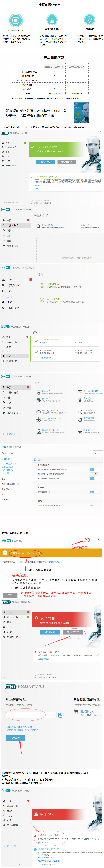The image size is (104, 868).
Task: Click info icon beside WEB和电子邮件
Action: 17,484
